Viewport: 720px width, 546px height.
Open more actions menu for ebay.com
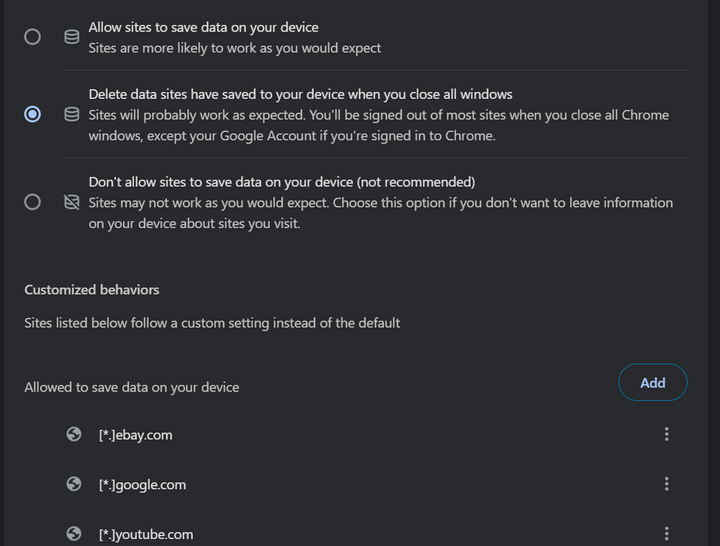click(667, 434)
